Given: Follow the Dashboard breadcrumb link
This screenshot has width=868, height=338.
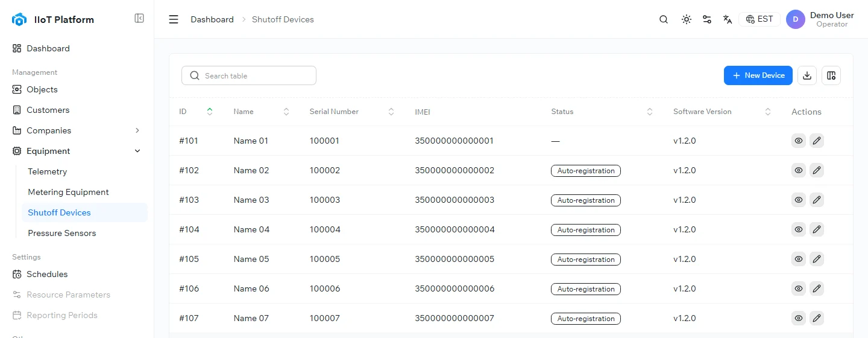Looking at the screenshot, I should [212, 19].
